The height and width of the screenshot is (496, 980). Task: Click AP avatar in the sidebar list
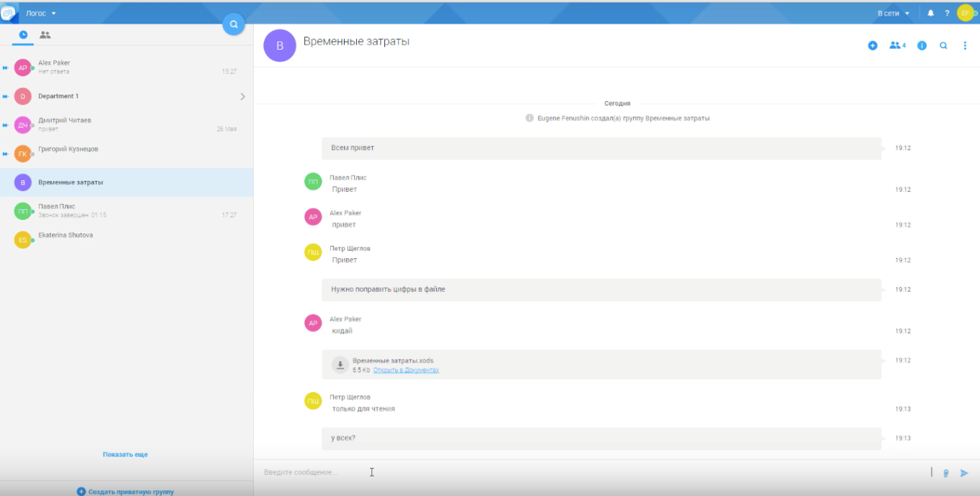coord(22,68)
